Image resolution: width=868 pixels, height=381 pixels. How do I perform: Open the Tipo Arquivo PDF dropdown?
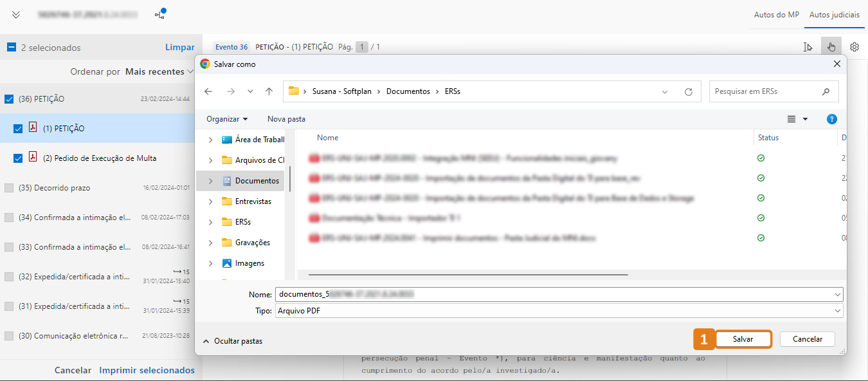(558, 311)
